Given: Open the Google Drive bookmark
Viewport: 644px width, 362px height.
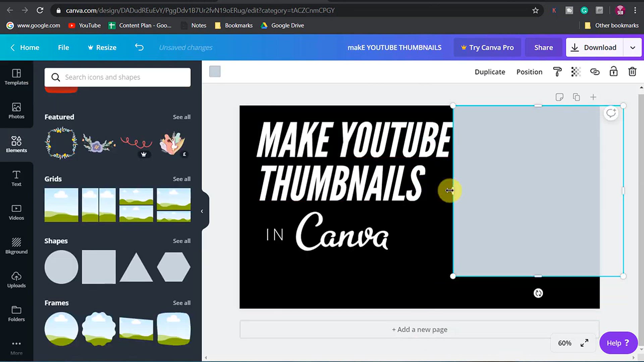Looking at the screenshot, I should pyautogui.click(x=282, y=25).
